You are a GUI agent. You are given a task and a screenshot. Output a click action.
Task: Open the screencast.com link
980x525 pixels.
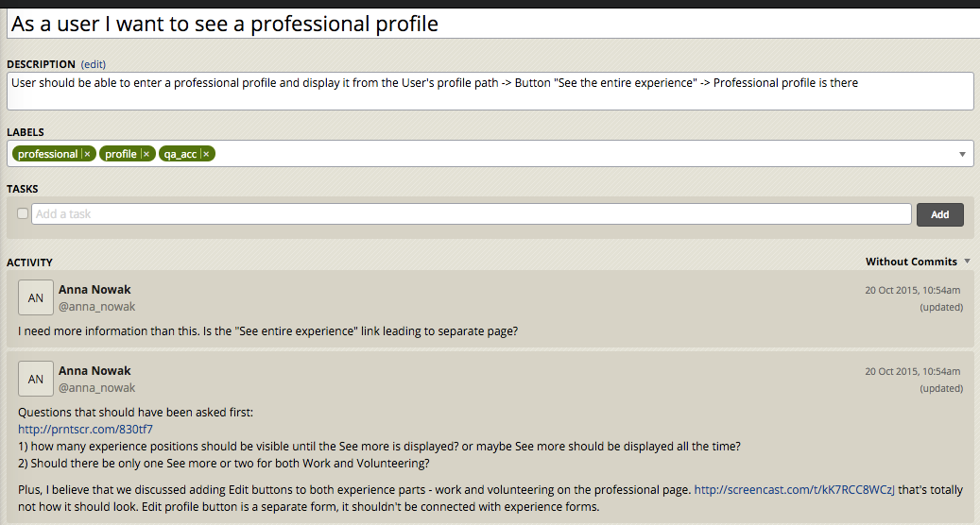click(x=795, y=490)
